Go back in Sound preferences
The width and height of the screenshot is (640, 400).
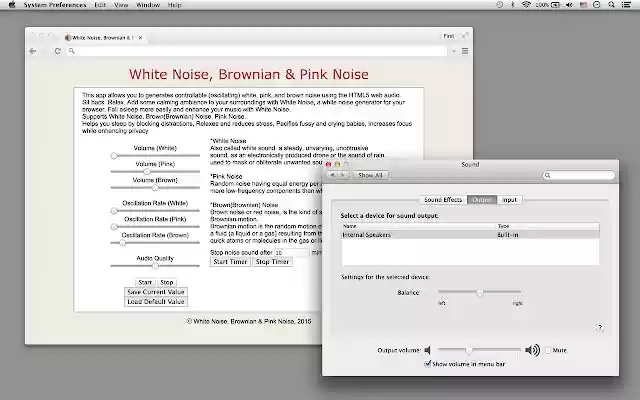[332, 175]
